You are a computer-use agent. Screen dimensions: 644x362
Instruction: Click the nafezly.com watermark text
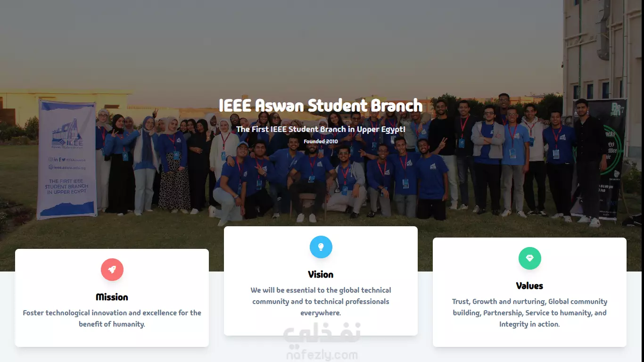[322, 355]
